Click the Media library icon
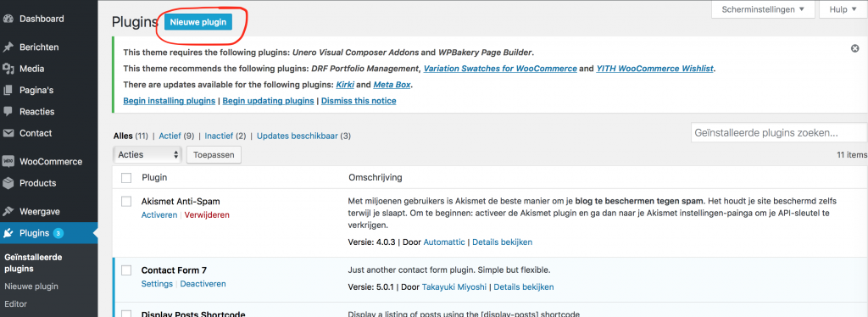Screen dimensions: 868x317 [x=8, y=70]
